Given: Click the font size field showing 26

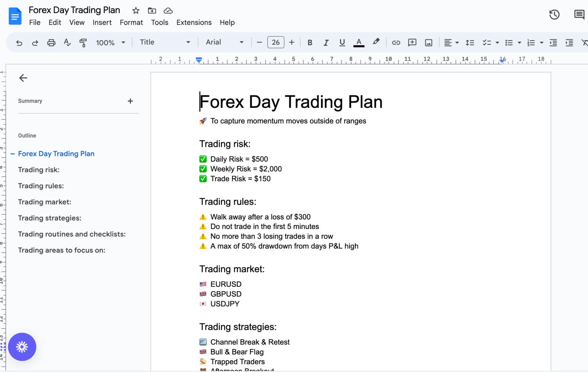Looking at the screenshot, I should pos(276,42).
